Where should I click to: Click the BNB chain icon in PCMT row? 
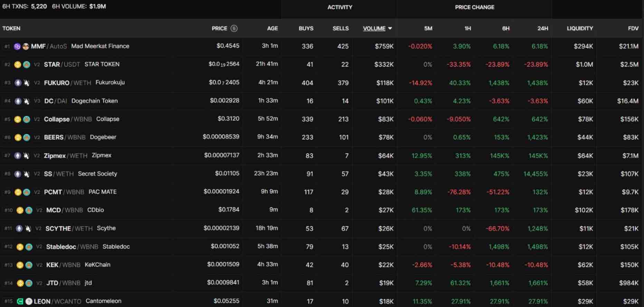click(18, 192)
